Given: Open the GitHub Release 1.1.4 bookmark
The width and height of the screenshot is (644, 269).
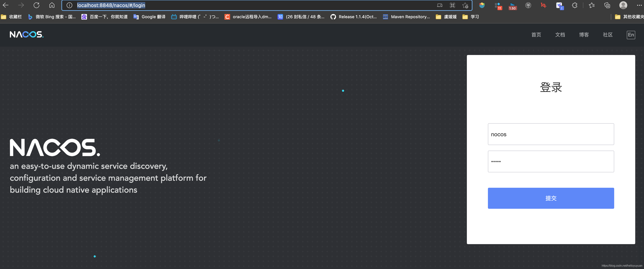Looking at the screenshot, I should [x=354, y=17].
